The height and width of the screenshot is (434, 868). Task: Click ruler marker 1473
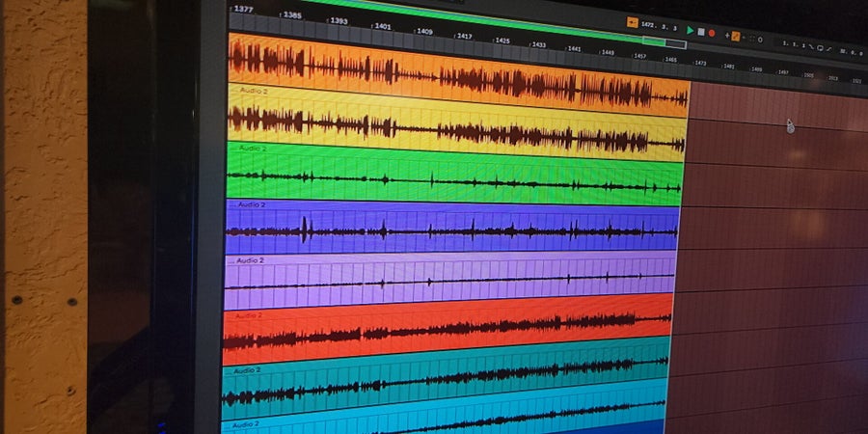click(x=700, y=63)
